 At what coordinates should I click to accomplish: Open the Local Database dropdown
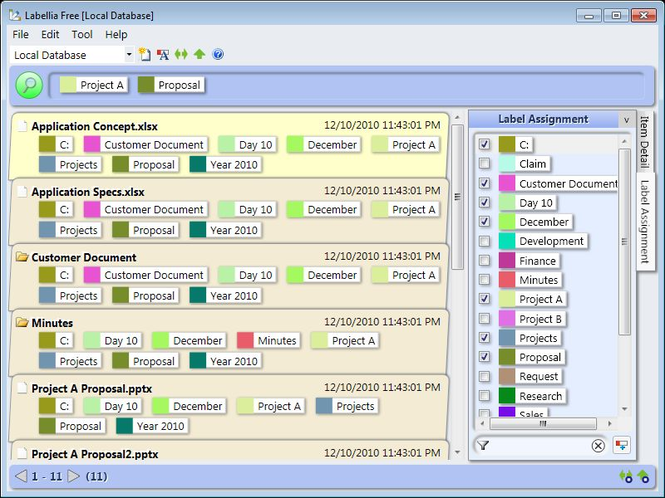(x=129, y=55)
